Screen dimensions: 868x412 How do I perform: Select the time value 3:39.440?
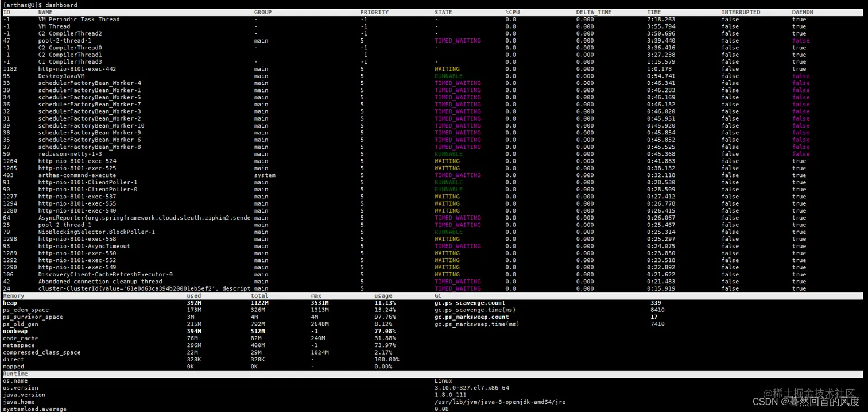pos(661,41)
